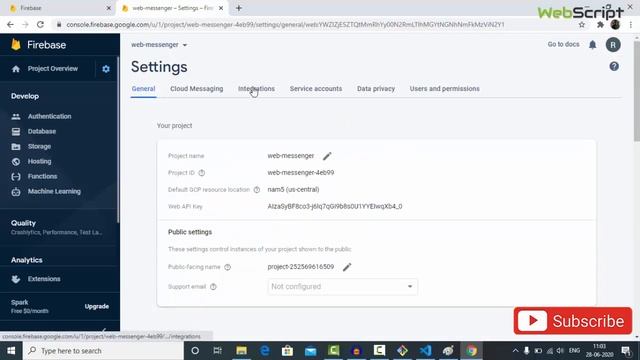Image resolution: width=640 pixels, height=360 pixels.
Task: Switch to Integrations tab
Action: (x=256, y=89)
